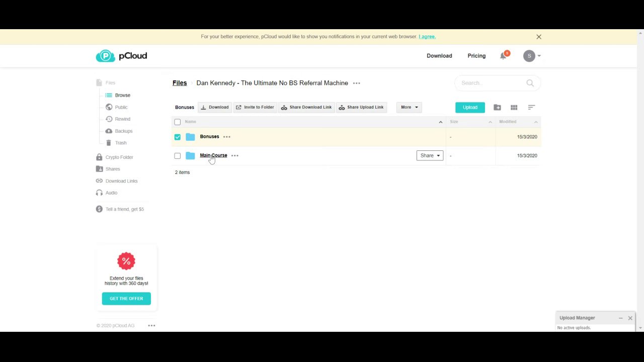Uncheck the Bonuses row checkbox
The height and width of the screenshot is (362, 644).
click(178, 137)
